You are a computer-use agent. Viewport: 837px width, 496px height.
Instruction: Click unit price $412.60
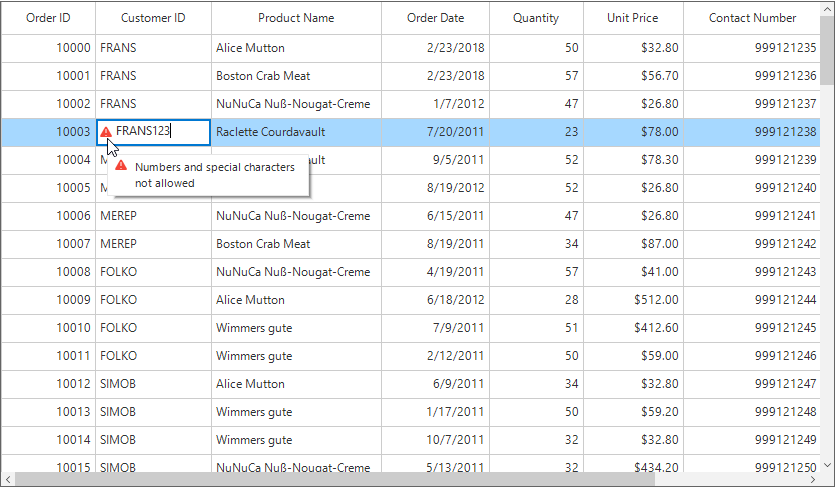pyautogui.click(x=633, y=328)
